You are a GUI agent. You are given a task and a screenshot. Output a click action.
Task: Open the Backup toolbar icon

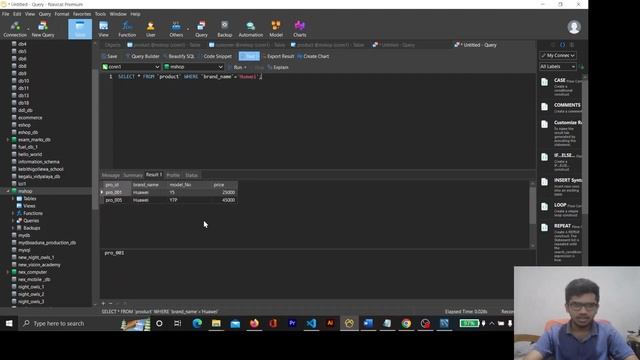[224, 29]
